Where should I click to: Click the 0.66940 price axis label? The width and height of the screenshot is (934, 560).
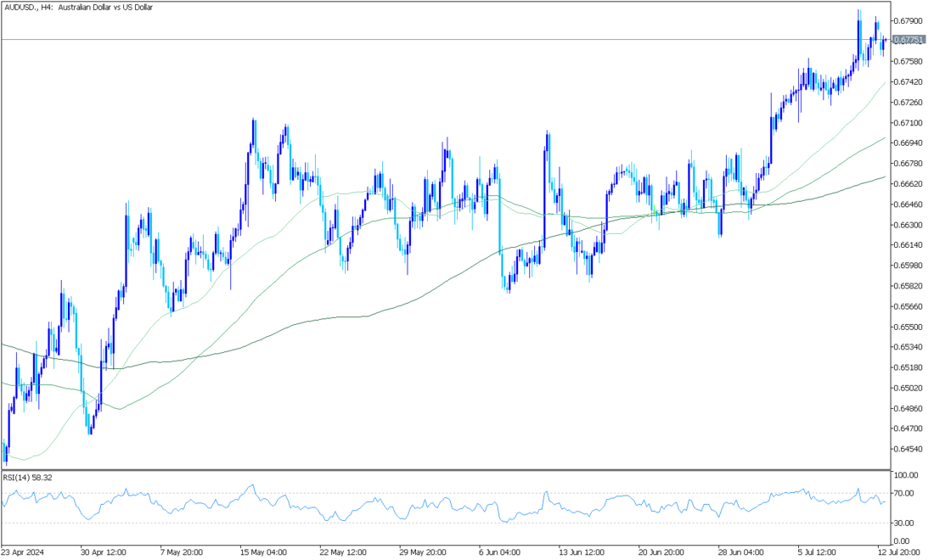(909, 143)
